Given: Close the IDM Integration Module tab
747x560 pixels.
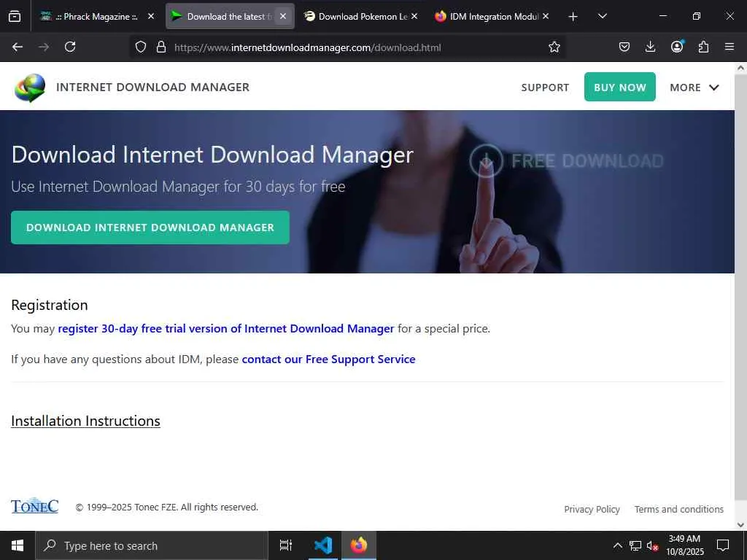Looking at the screenshot, I should click(546, 17).
